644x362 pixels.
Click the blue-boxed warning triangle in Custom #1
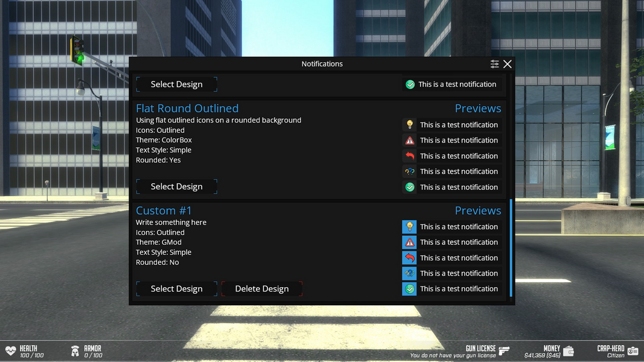[x=410, y=243]
